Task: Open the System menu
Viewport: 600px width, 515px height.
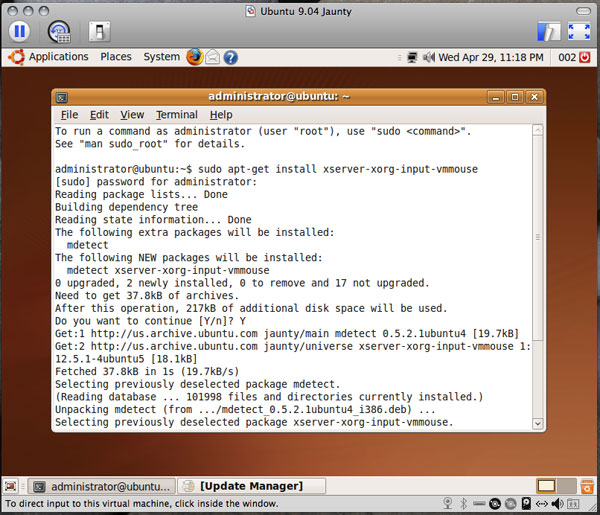Action: pos(161,57)
